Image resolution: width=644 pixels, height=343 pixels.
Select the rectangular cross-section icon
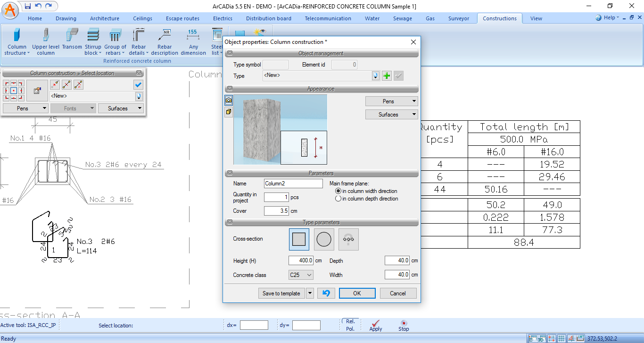(x=299, y=239)
